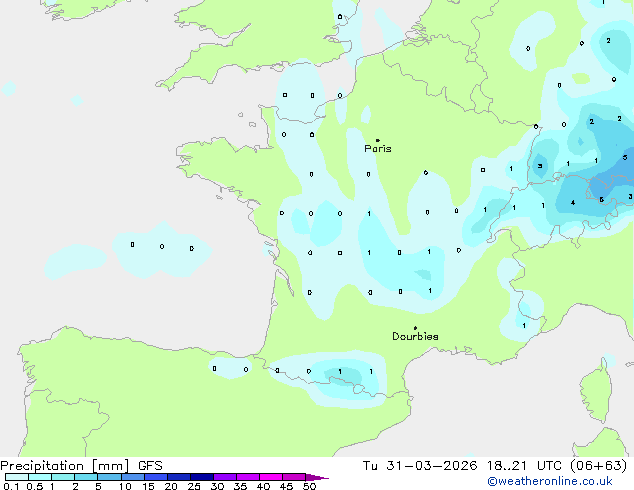Click the '20' legend label

(171, 486)
